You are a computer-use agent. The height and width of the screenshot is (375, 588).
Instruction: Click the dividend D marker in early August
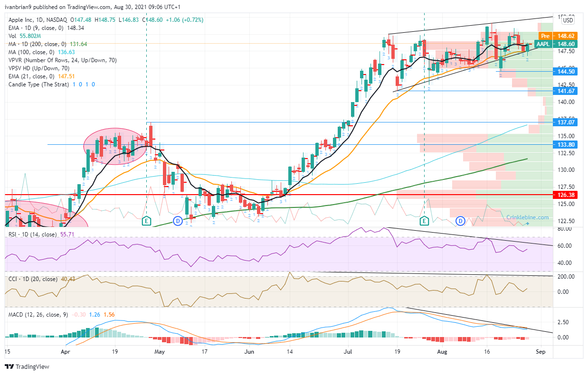coord(460,221)
